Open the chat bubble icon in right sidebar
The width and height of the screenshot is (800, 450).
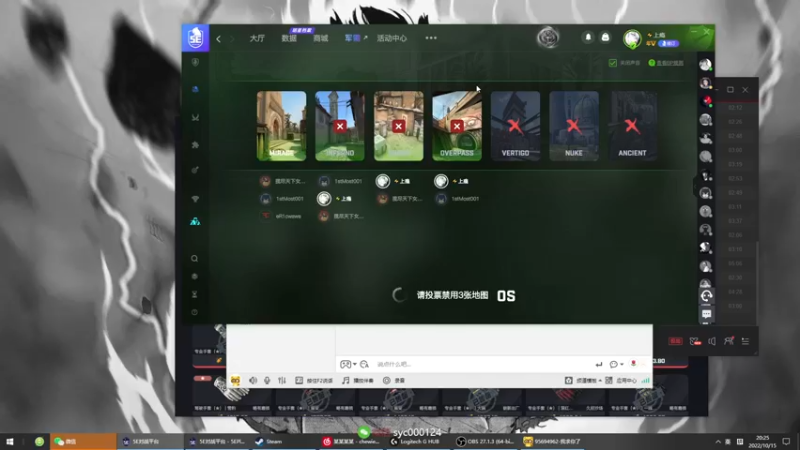click(x=706, y=314)
